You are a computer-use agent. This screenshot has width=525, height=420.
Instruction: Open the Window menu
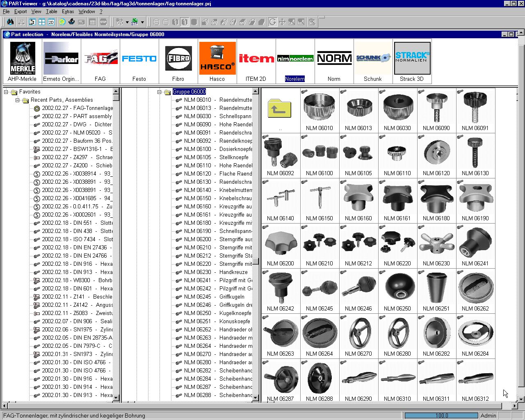pyautogui.click(x=87, y=11)
